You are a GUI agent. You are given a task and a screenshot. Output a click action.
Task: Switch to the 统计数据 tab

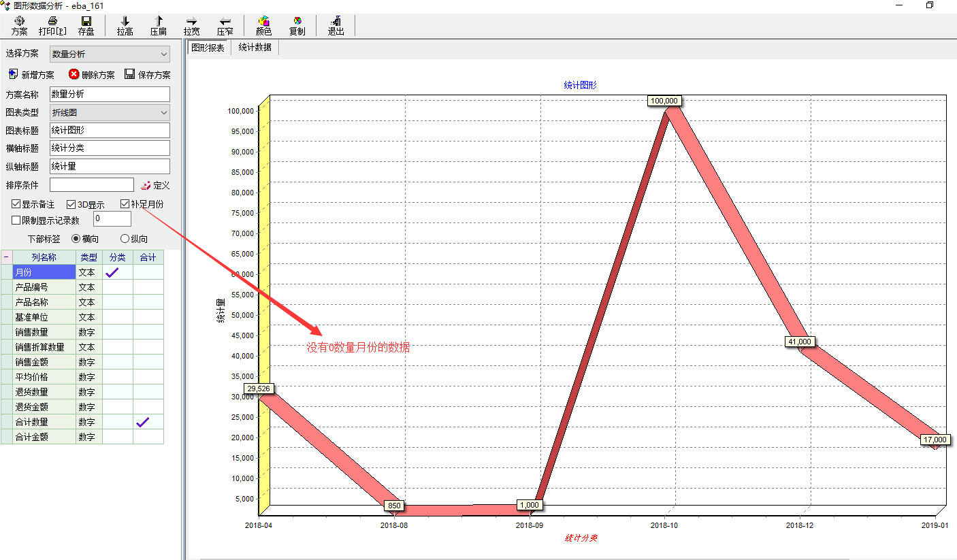click(x=255, y=48)
